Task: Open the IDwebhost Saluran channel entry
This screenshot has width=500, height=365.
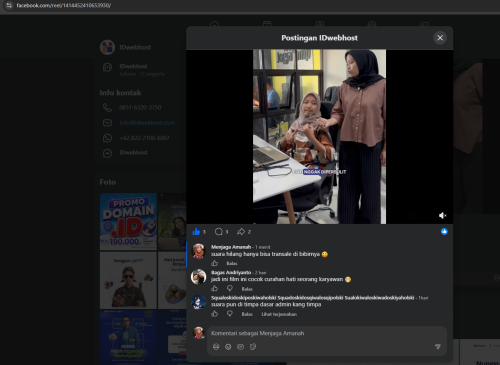Action: coord(133,69)
